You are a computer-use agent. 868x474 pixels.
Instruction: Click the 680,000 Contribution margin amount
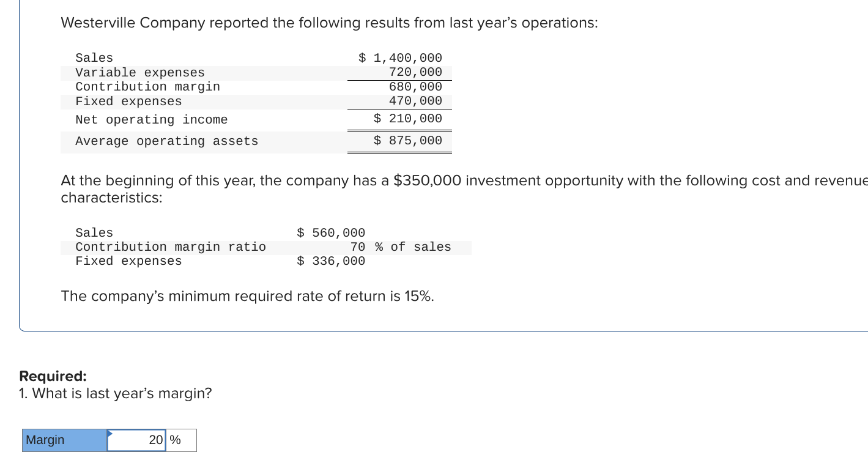(415, 87)
